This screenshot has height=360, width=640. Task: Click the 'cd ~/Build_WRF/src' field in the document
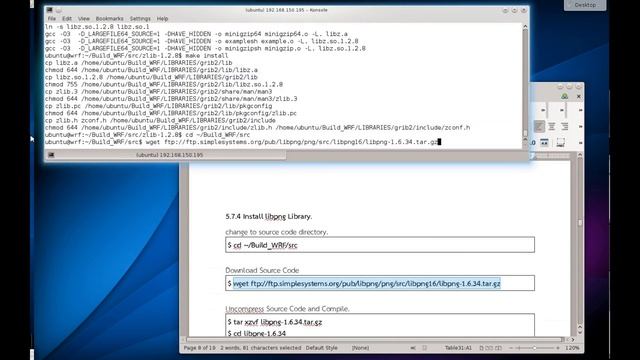[x=380, y=245]
